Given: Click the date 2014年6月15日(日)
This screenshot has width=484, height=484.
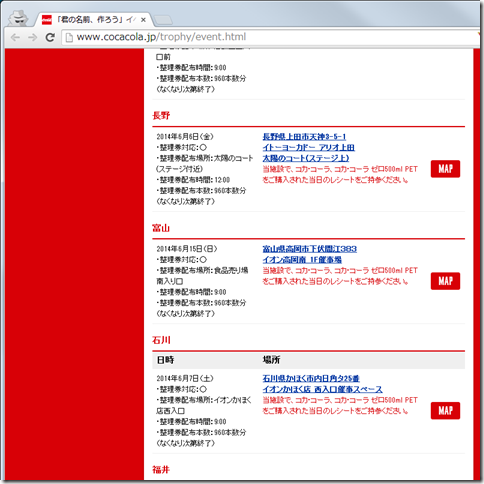Looking at the screenshot, I should pyautogui.click(x=187, y=249).
